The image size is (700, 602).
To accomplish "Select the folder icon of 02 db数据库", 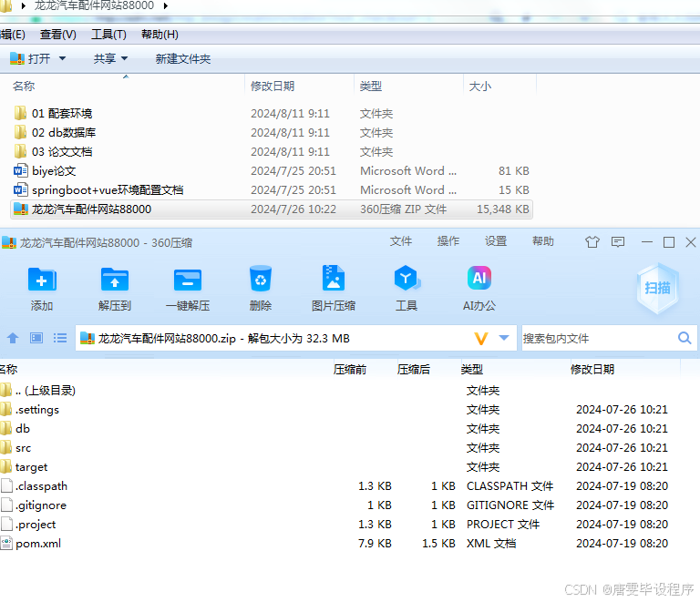I will (21, 132).
